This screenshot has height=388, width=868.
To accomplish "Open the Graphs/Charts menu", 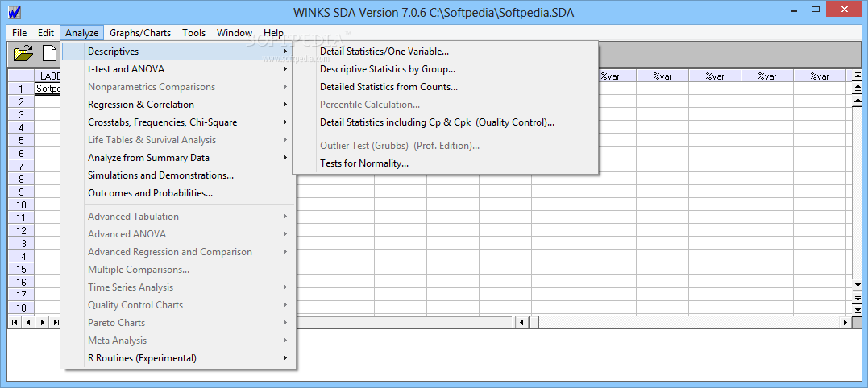I will [x=140, y=33].
